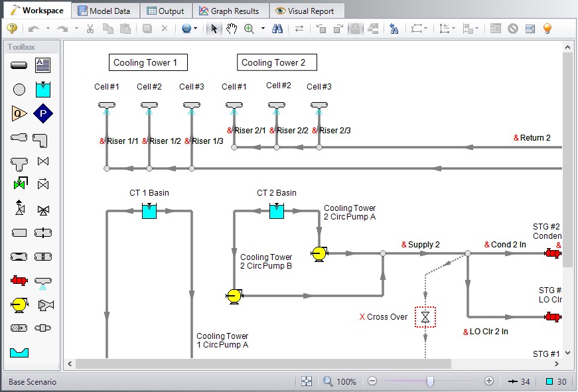
Task: Select Cooling Tower 2 Circ Pump A junction
Action: (319, 254)
